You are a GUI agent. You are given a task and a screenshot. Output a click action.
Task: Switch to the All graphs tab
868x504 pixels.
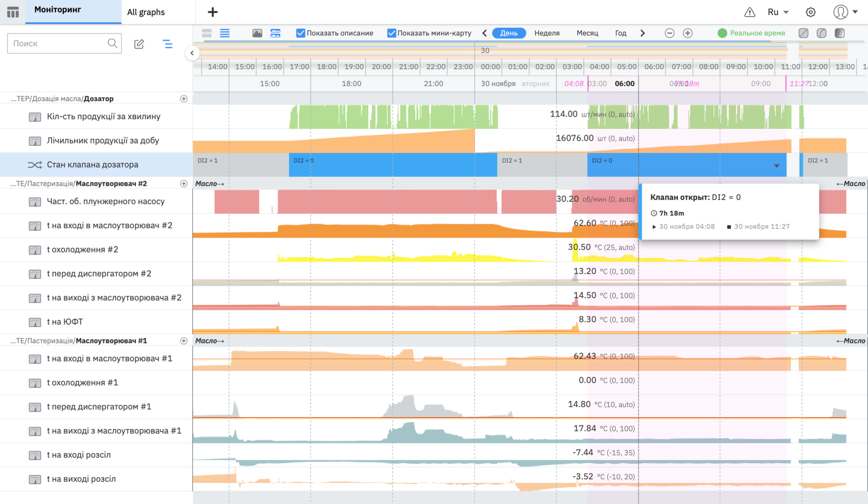pyautogui.click(x=146, y=12)
